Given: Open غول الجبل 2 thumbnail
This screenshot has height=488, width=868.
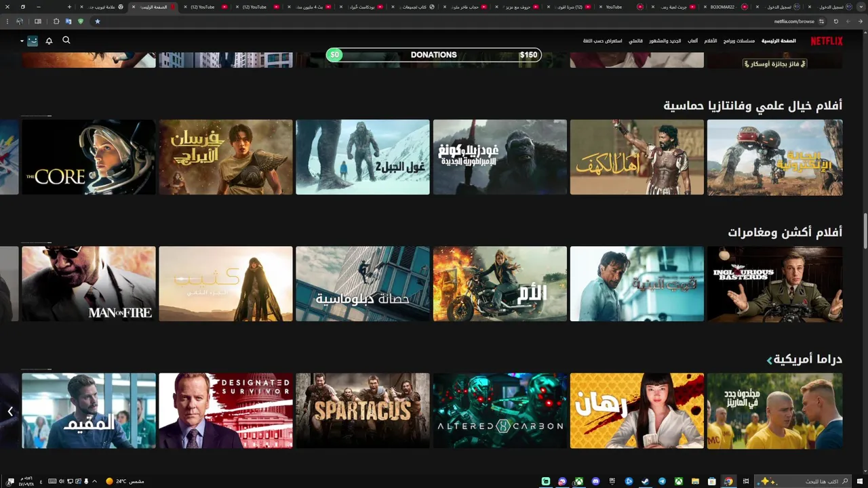Looking at the screenshot, I should pyautogui.click(x=363, y=157).
